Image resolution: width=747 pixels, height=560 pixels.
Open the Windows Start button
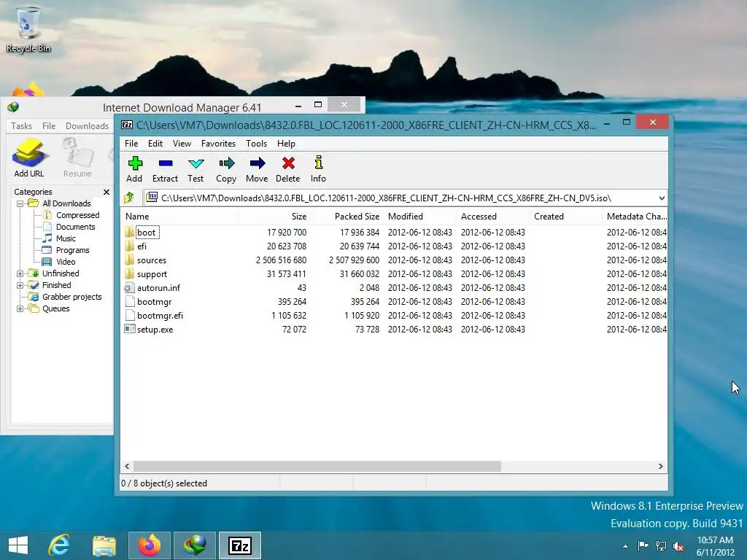18,545
